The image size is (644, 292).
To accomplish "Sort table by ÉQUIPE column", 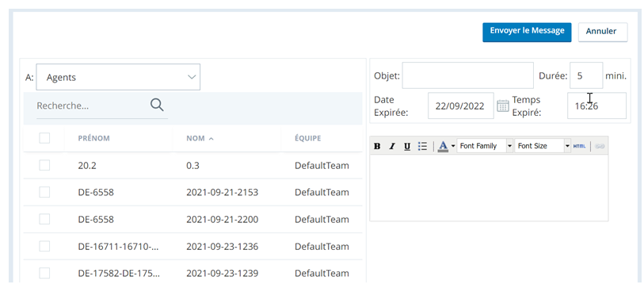I will coord(307,138).
